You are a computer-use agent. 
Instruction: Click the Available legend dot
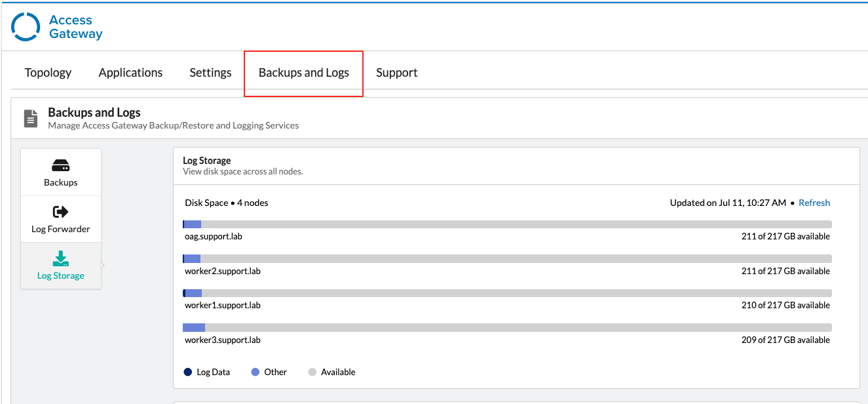click(x=312, y=372)
